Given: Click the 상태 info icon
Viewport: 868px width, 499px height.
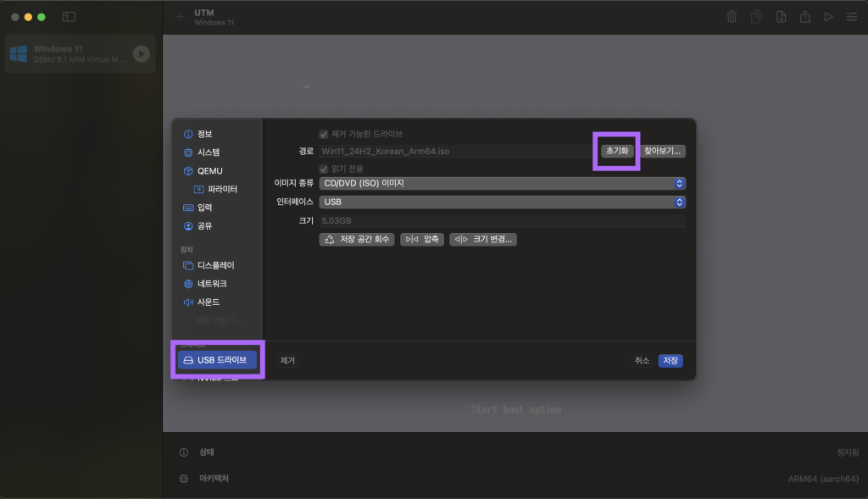Looking at the screenshot, I should click(184, 452).
